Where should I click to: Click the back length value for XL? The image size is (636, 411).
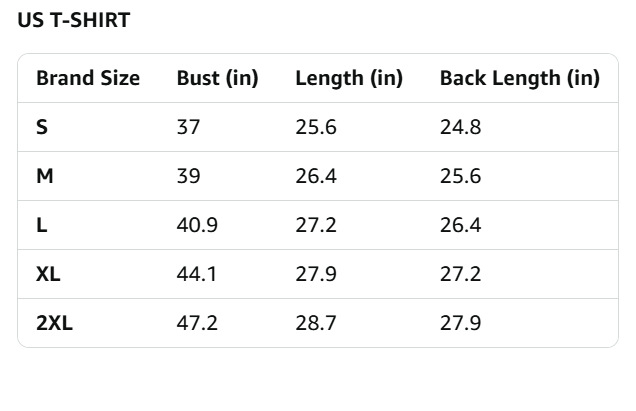click(460, 274)
